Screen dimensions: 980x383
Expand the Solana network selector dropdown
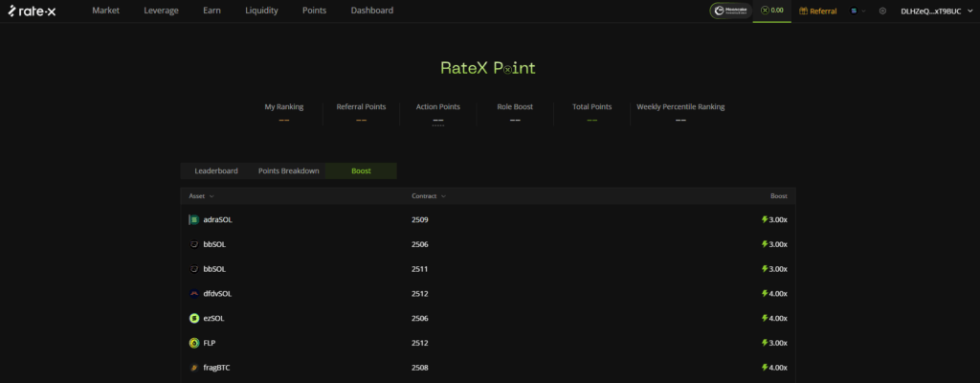(857, 11)
